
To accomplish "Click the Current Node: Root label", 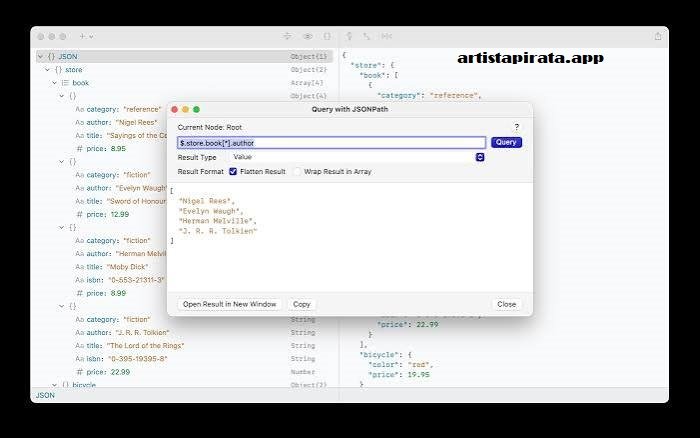I will click(x=209, y=127).
